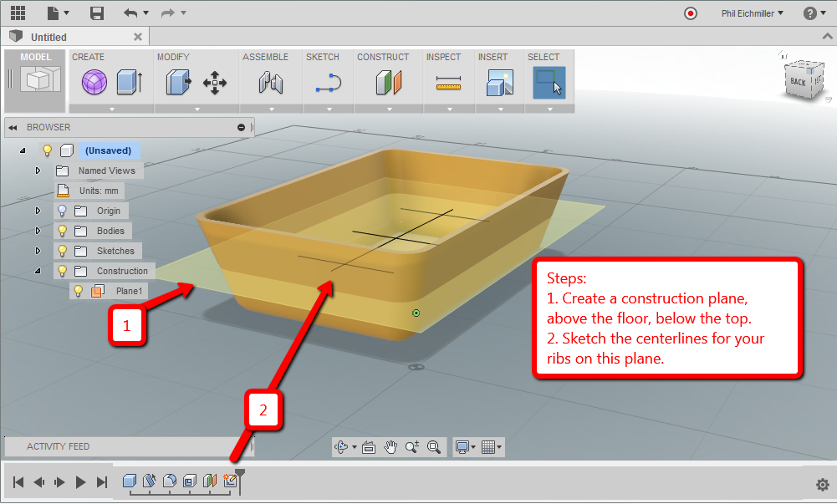The image size is (837, 504).
Task: Toggle Bodies folder visibility bulb
Action: [x=62, y=231]
